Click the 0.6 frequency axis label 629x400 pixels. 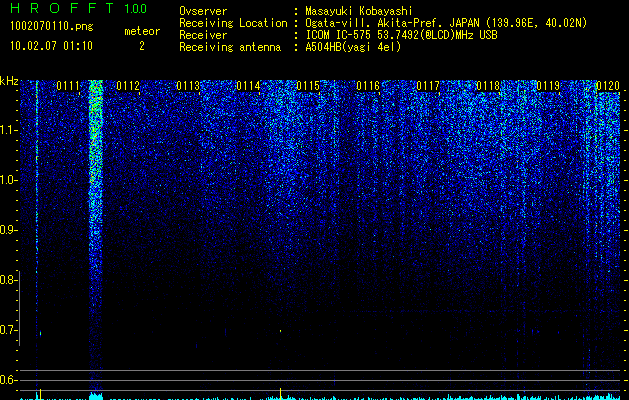click(8, 380)
